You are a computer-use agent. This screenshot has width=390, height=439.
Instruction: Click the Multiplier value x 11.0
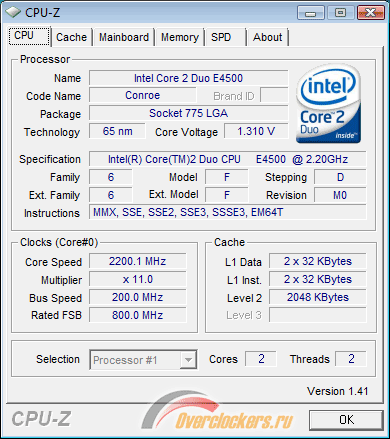(x=138, y=279)
